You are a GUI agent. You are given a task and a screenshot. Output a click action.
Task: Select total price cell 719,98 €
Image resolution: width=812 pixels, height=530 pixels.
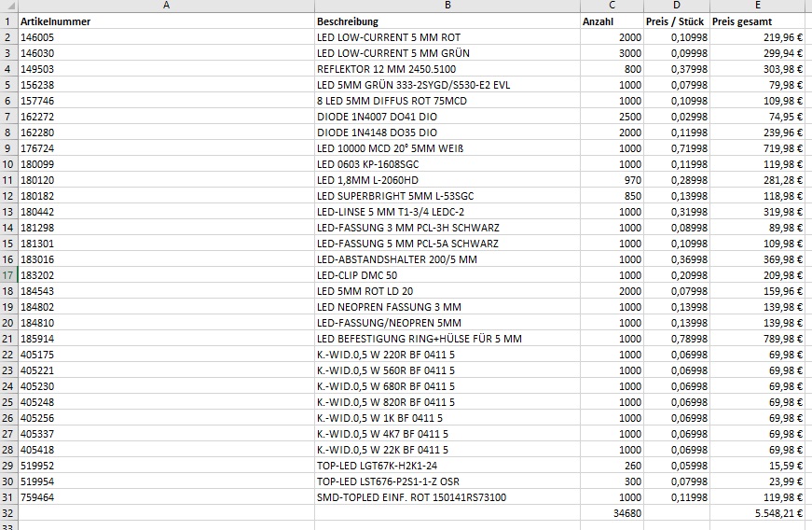[757, 148]
